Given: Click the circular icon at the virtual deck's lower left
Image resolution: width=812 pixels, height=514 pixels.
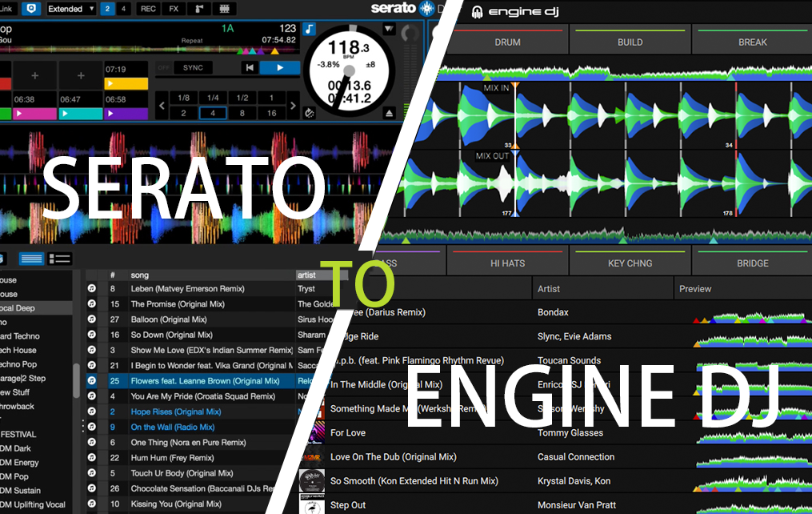Looking at the screenshot, I should [310, 113].
